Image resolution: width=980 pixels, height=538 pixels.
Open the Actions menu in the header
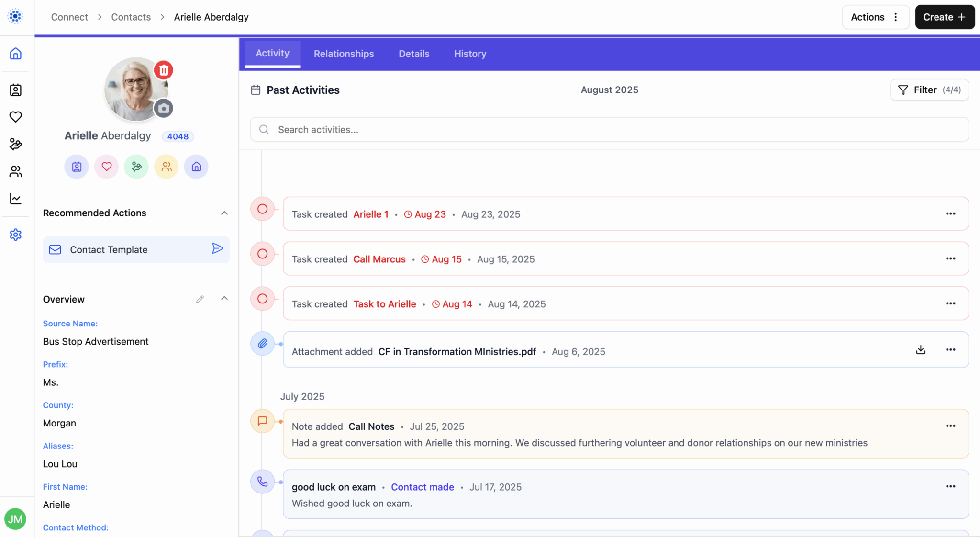pos(875,17)
